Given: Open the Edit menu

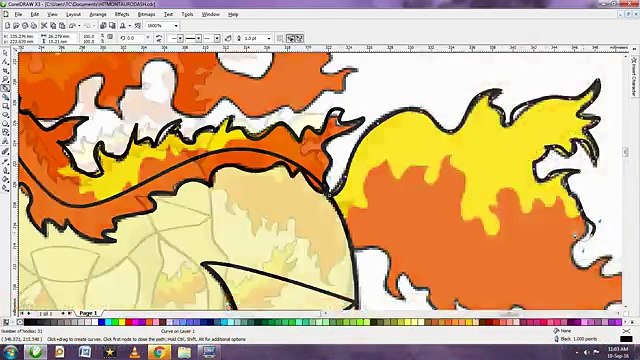Looking at the screenshot, I should [35, 14].
